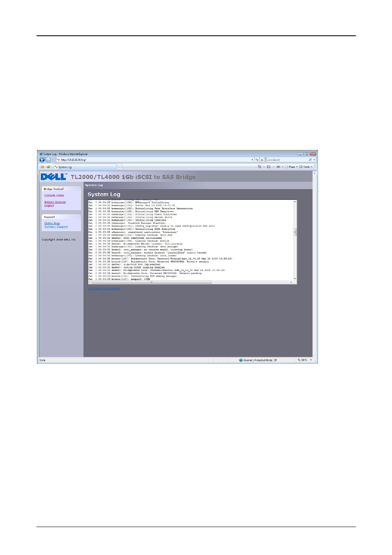Click the search magnifier icon
392x555 pixels.
tap(310, 160)
